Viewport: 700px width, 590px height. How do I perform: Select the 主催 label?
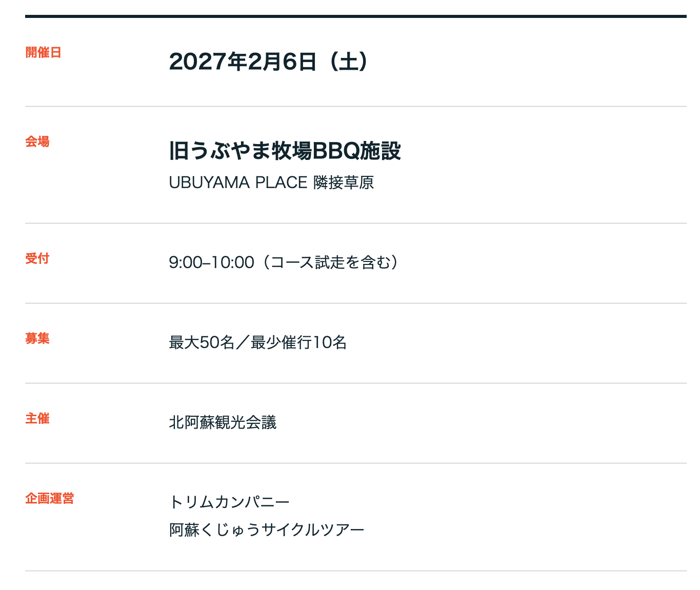click(x=37, y=418)
